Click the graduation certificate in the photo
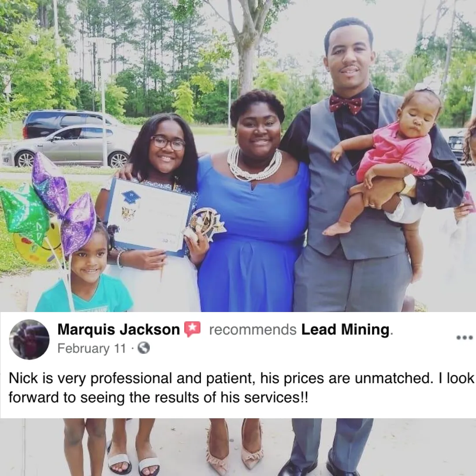Image resolution: width=476 pixels, height=476 pixels. coord(149,217)
